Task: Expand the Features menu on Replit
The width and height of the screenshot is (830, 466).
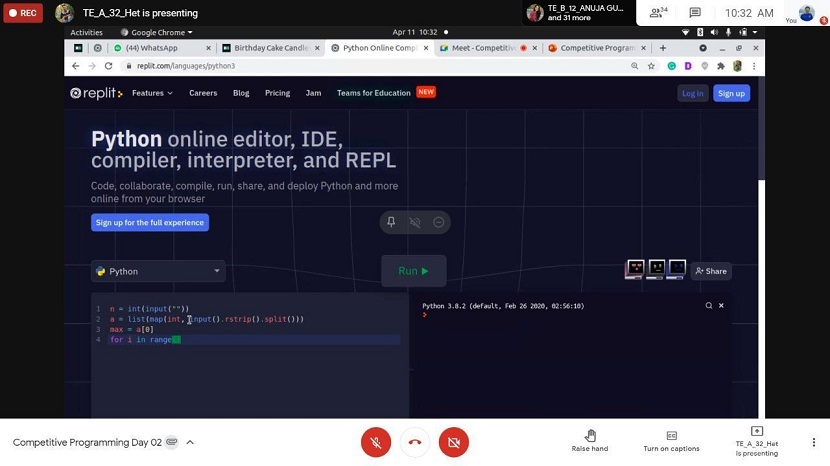Action: (x=152, y=93)
